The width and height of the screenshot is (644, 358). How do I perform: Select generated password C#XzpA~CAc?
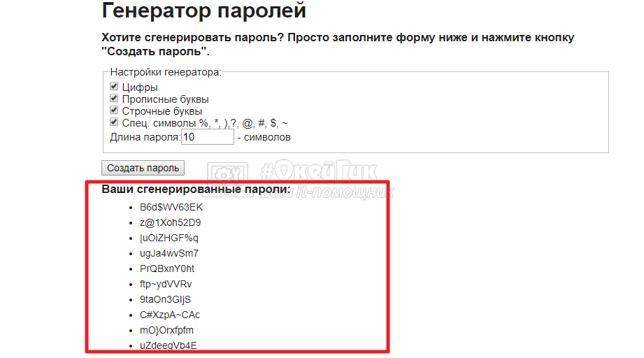[170, 315]
